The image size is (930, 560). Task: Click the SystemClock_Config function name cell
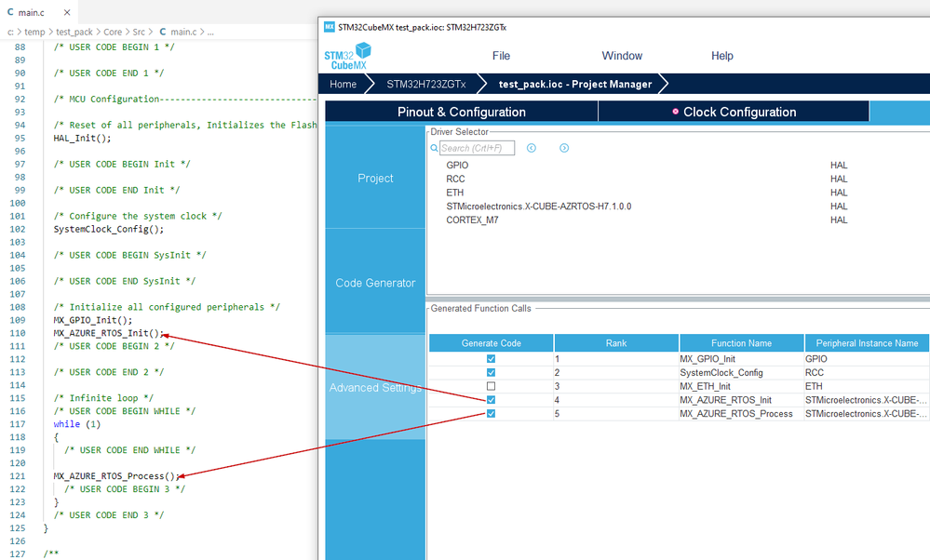coord(741,373)
